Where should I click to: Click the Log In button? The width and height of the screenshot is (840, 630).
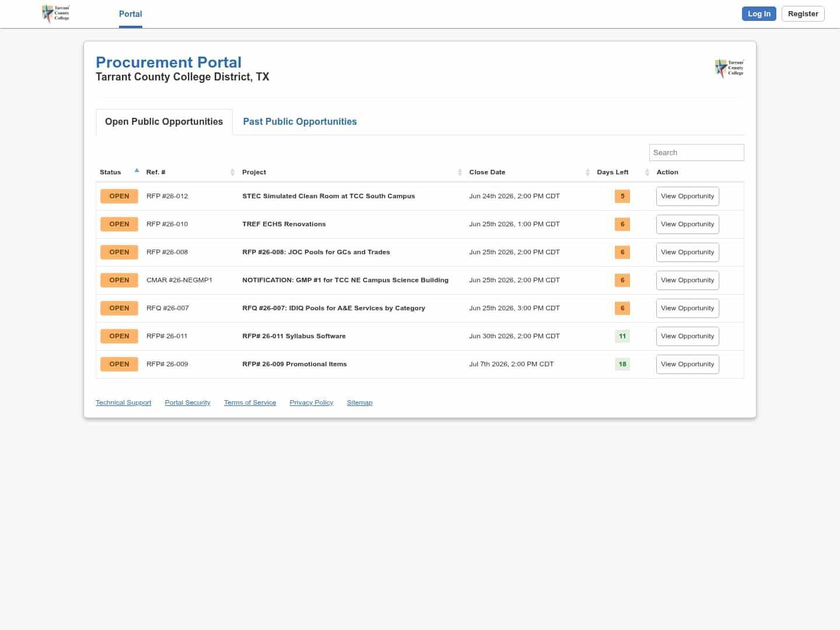point(759,14)
